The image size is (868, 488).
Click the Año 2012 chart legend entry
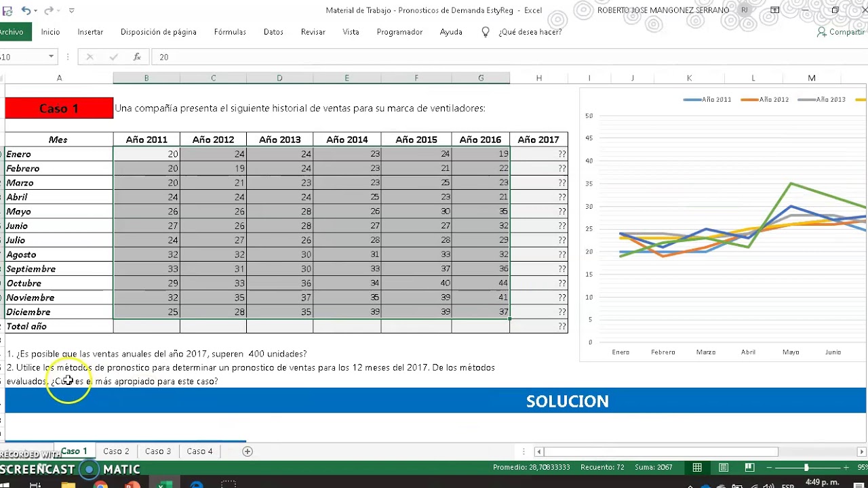tap(765, 100)
